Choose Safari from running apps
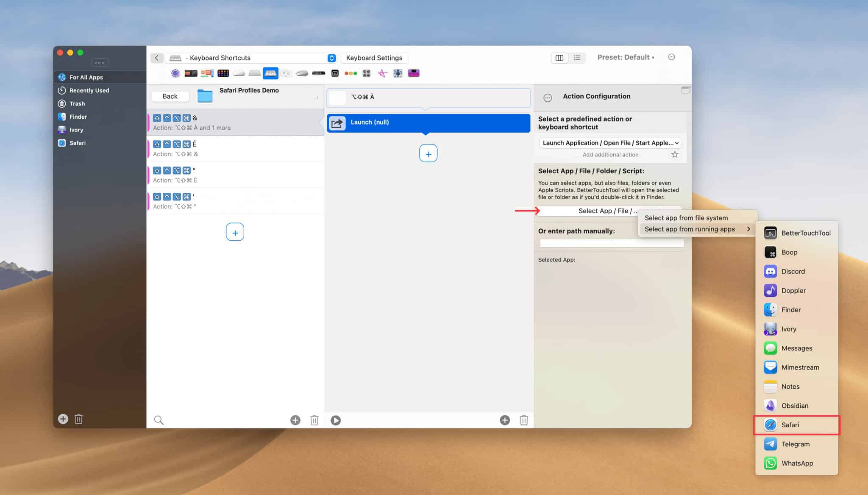Viewport: 868px width, 495px height. tap(796, 425)
